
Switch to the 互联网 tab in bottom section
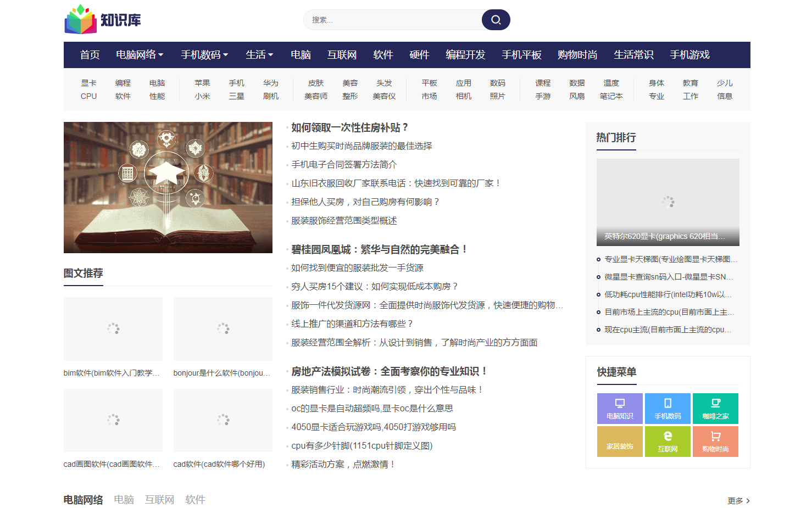tap(160, 500)
